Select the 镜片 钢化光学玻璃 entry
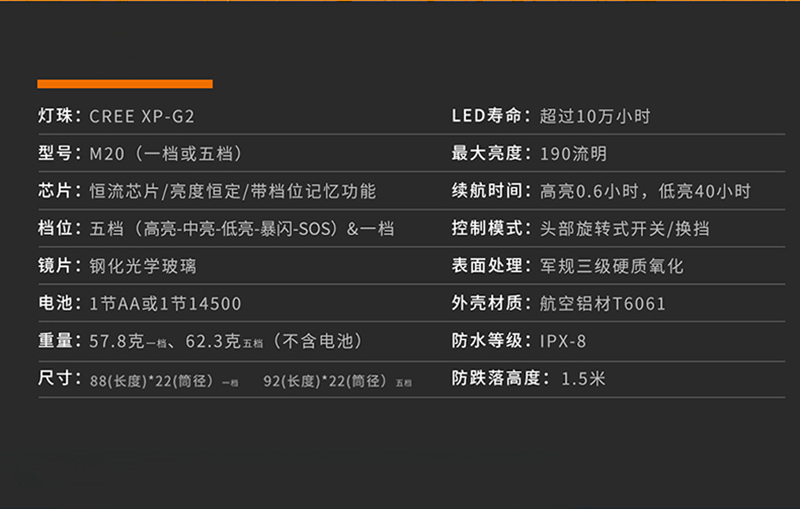This screenshot has width=800, height=509. click(x=117, y=266)
